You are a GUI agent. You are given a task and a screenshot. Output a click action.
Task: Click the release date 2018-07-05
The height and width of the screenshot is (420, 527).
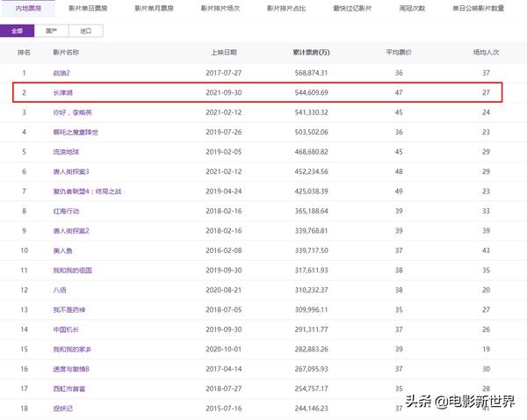(223, 310)
